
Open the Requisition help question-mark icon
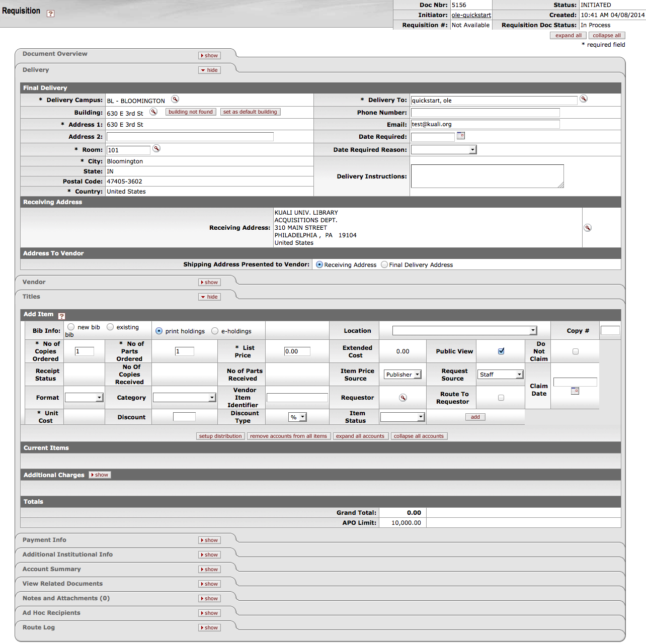(x=50, y=14)
